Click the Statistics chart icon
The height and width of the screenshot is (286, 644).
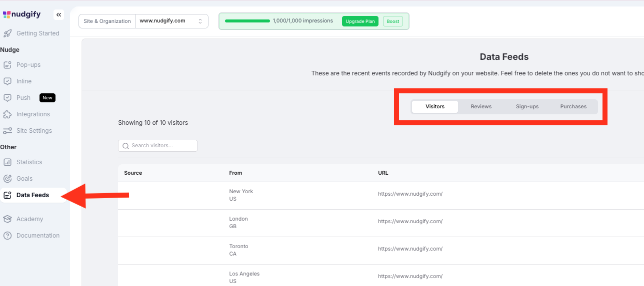7,162
